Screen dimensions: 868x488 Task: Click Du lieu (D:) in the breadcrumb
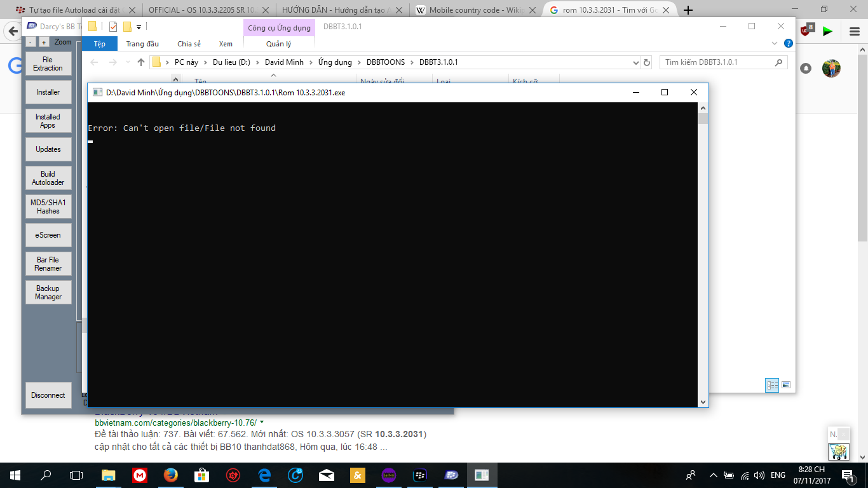pos(231,62)
